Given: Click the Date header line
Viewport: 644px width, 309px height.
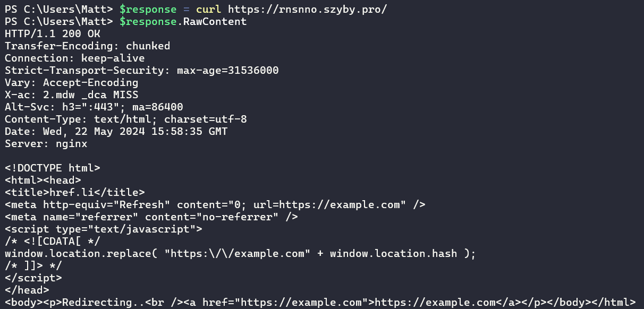Looking at the screenshot, I should click(x=116, y=131).
